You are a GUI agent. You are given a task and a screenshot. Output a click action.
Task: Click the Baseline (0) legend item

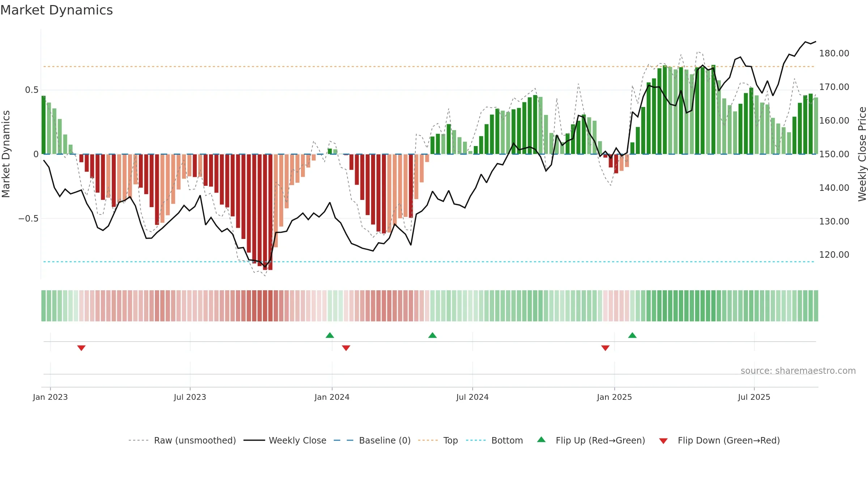(372, 440)
